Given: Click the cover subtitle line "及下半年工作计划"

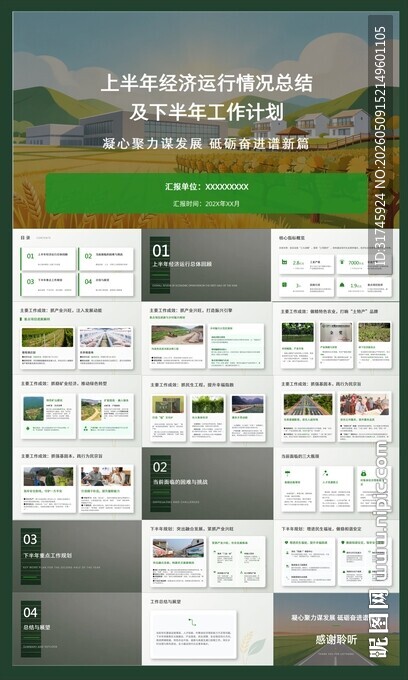Looking at the screenshot, I should pos(206,112).
